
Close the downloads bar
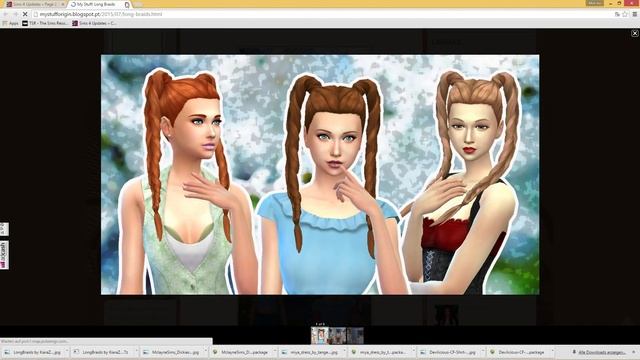click(634, 351)
